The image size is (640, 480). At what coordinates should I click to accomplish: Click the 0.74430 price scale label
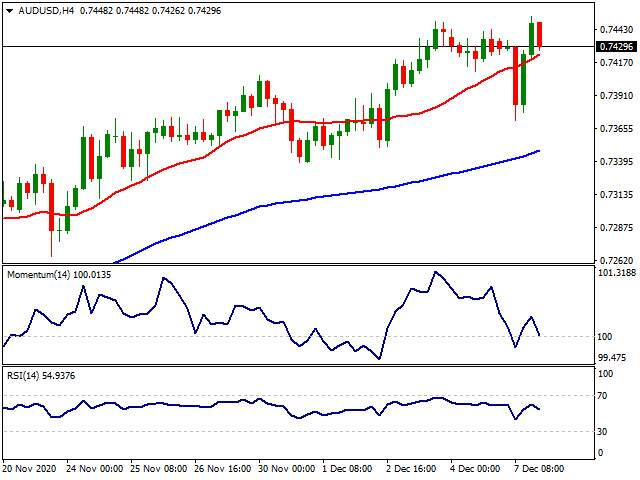point(616,29)
